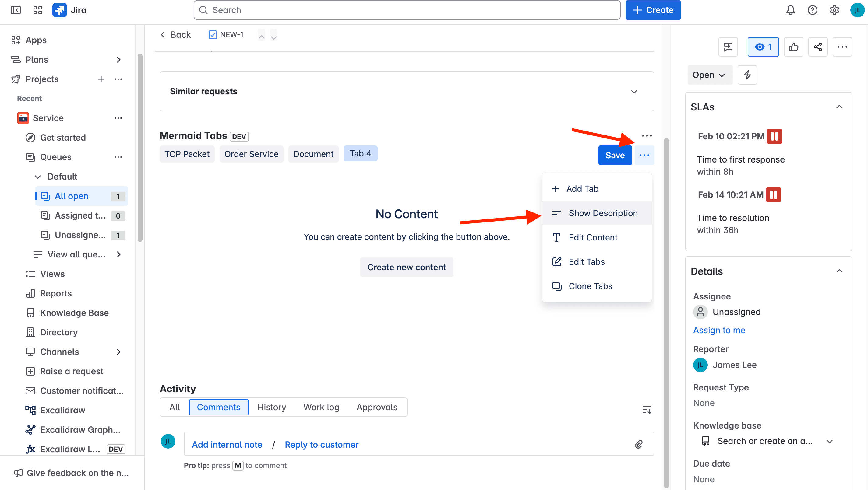Expand Channels in the sidebar
The height and width of the screenshot is (490, 868).
coord(118,352)
